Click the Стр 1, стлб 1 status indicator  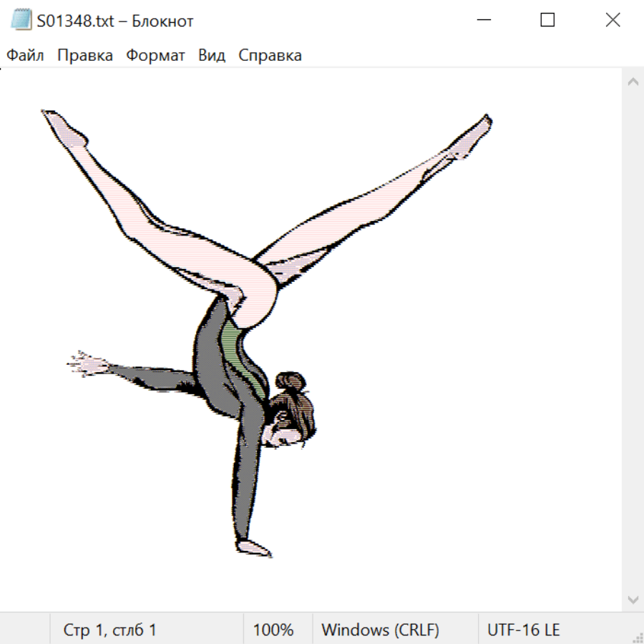pos(109,630)
